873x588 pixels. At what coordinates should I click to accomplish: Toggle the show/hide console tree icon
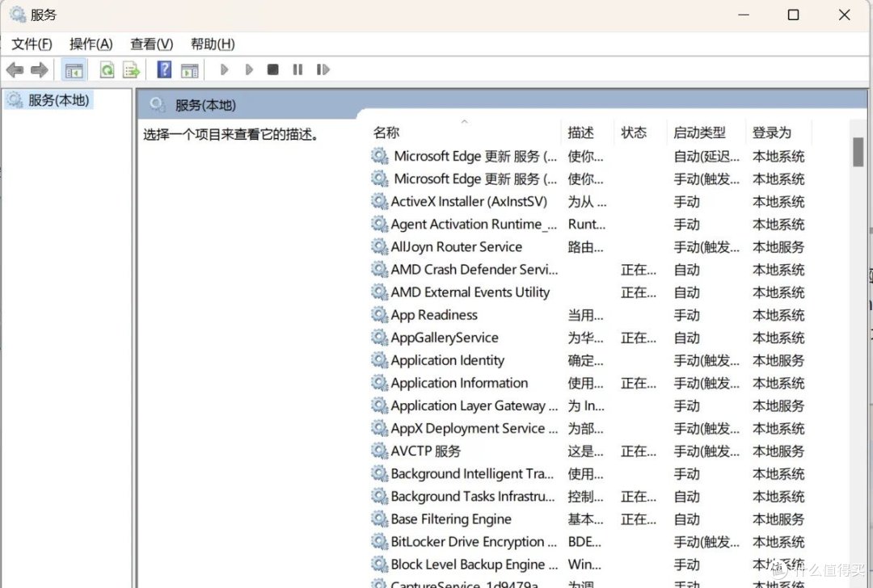tap(74, 70)
